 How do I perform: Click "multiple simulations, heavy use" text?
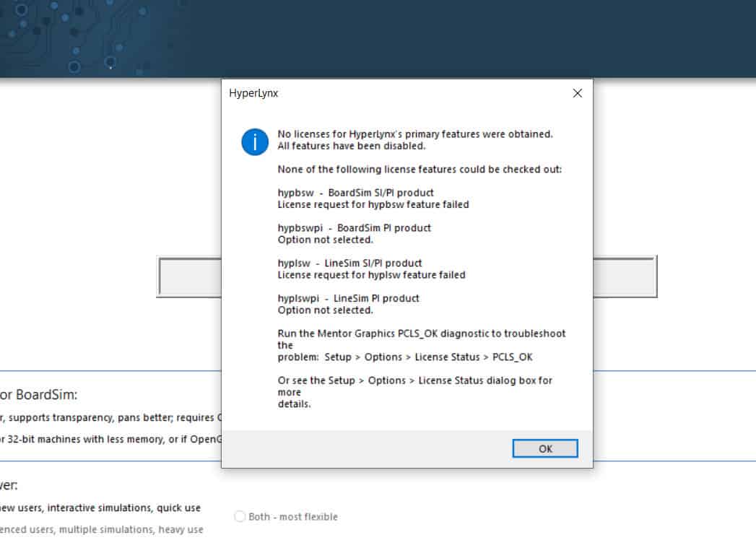pyautogui.click(x=131, y=529)
